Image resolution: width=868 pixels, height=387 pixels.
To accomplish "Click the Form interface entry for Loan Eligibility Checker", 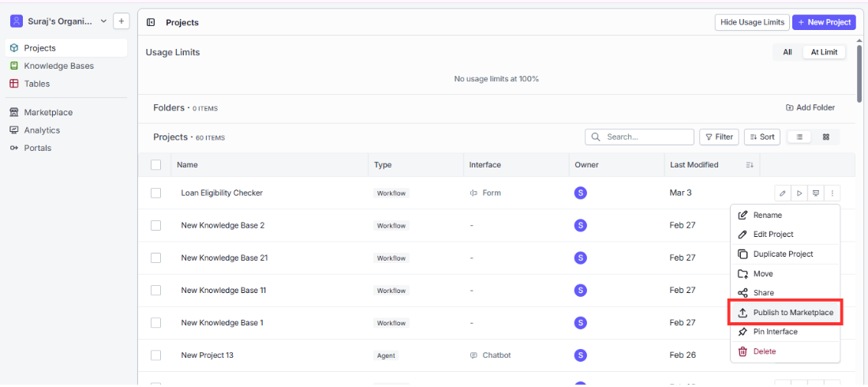I will (x=485, y=193).
